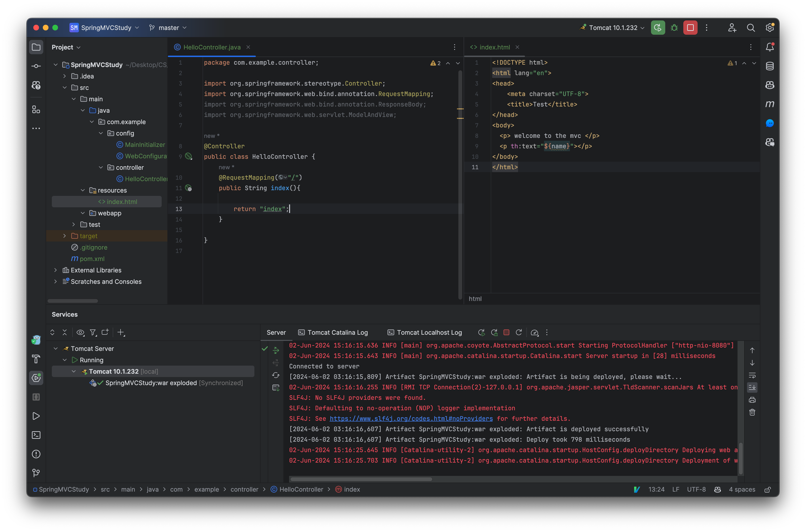Expand the target folder in Project tree
Screen dimensions: 806x532
64,236
